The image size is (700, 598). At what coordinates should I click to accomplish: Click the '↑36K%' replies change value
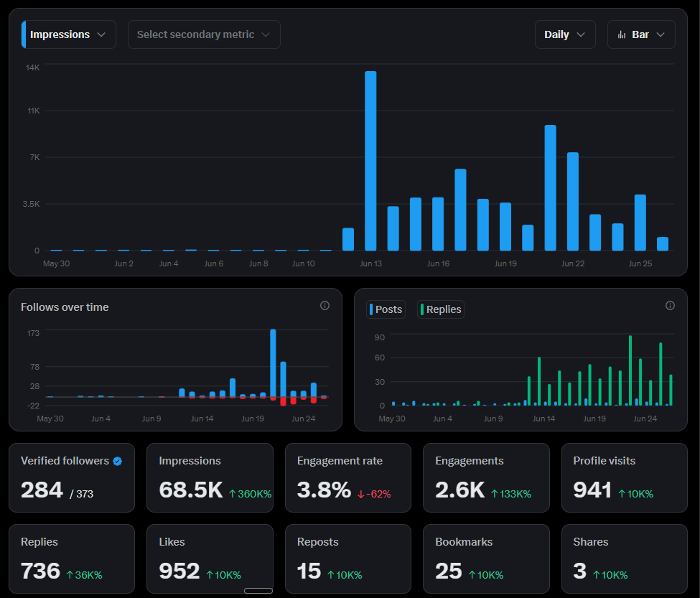(85, 575)
